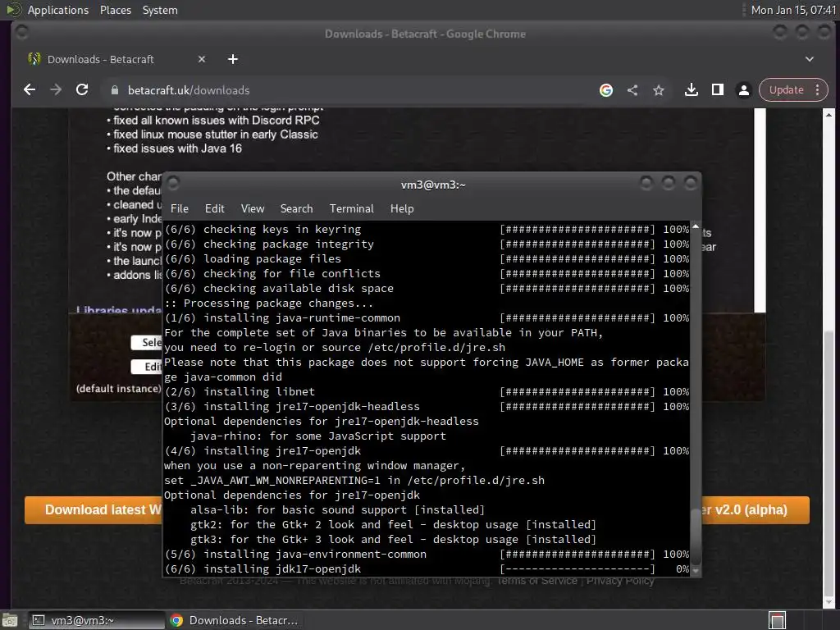Share this page using share icon

[x=632, y=90]
